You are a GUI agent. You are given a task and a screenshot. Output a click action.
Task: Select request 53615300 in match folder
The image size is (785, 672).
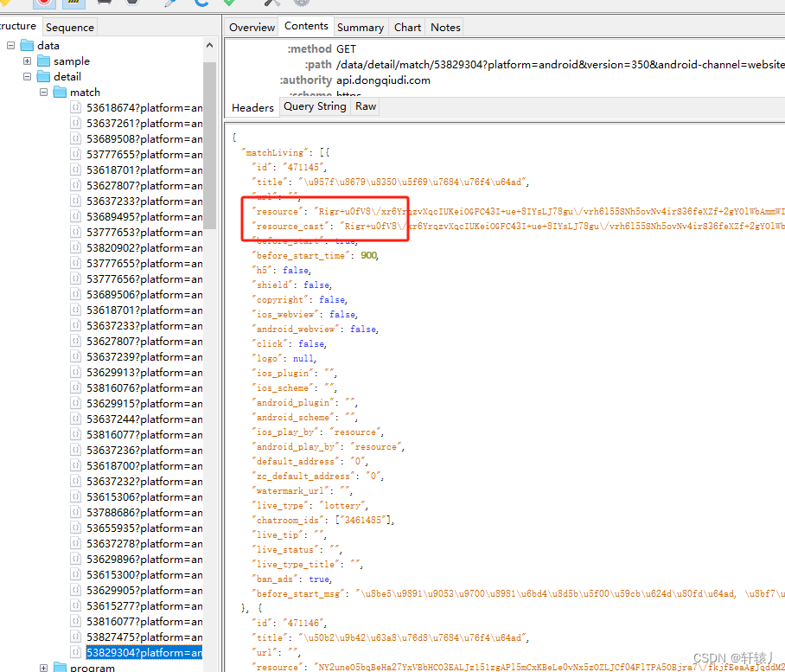(x=144, y=574)
